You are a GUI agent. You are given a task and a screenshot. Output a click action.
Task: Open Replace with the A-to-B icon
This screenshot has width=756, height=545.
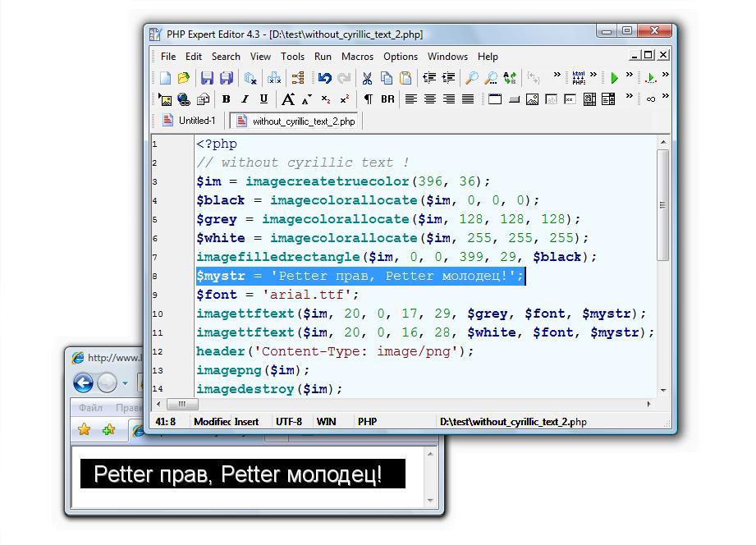pyautogui.click(x=510, y=78)
